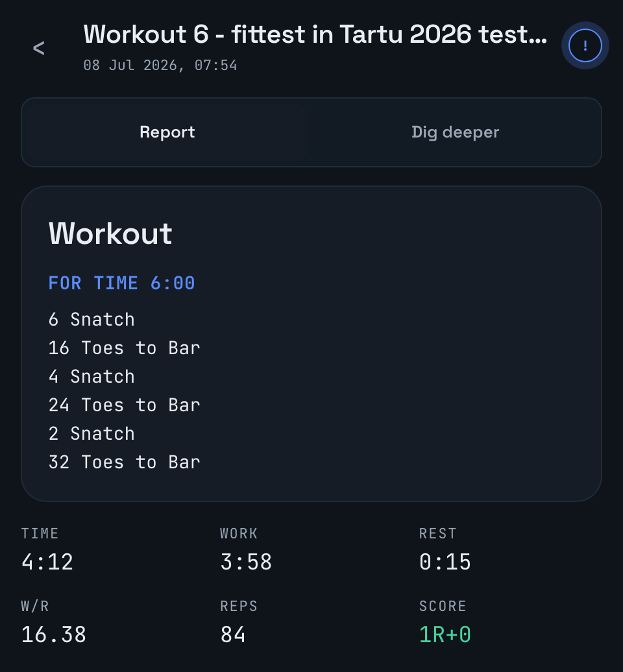Tap the WORK value 3:58
This screenshot has height=672, width=623.
pyautogui.click(x=246, y=562)
